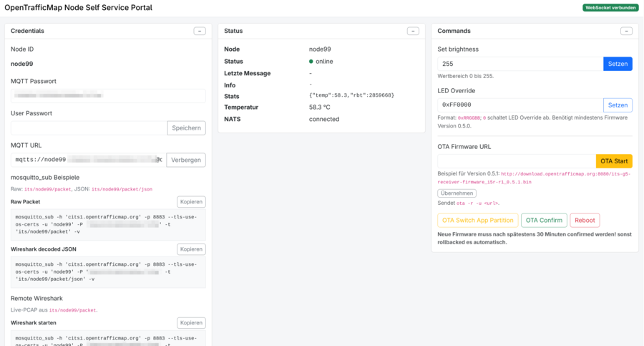Collapse the Commands panel
This screenshot has width=644, height=346.
click(626, 32)
